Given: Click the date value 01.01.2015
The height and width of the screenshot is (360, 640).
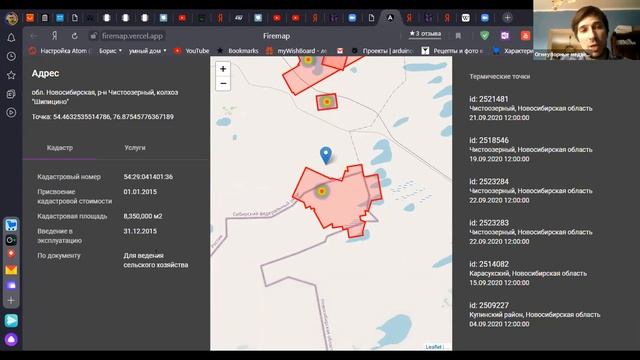Looking at the screenshot, I should [140, 191].
